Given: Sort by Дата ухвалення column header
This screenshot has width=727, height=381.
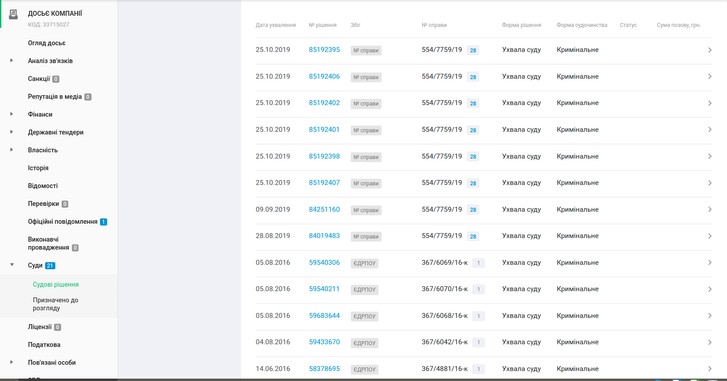Looking at the screenshot, I should (x=275, y=25).
